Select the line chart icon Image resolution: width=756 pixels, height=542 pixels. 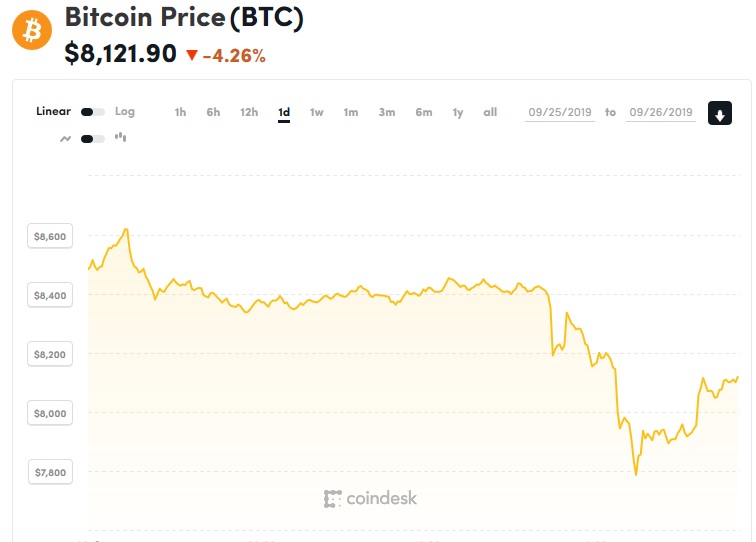[x=66, y=138]
